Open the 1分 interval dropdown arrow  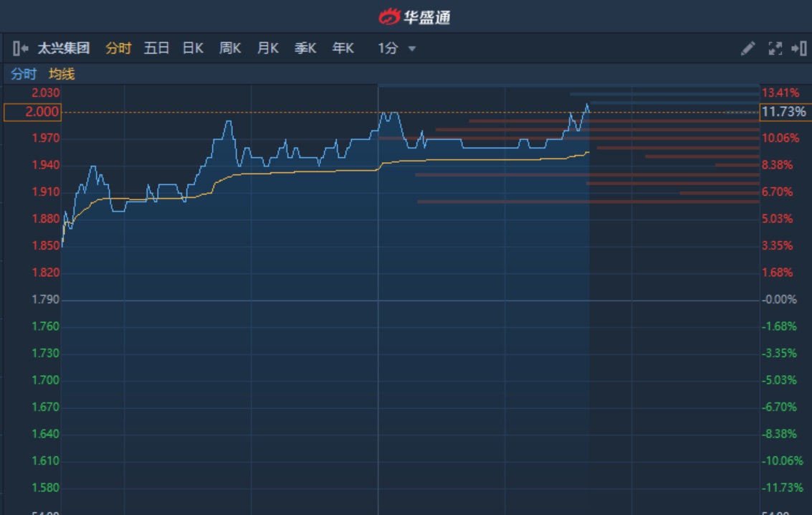click(412, 49)
